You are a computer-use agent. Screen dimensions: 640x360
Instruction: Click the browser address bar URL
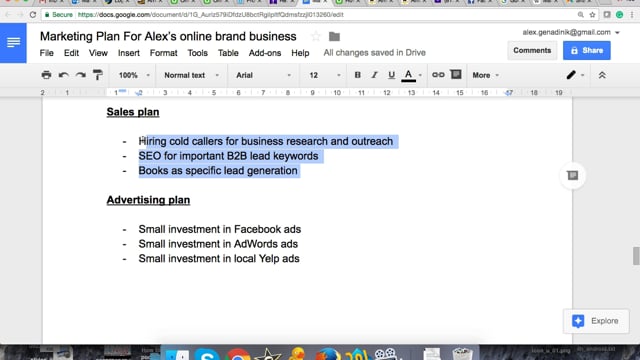coord(211,15)
